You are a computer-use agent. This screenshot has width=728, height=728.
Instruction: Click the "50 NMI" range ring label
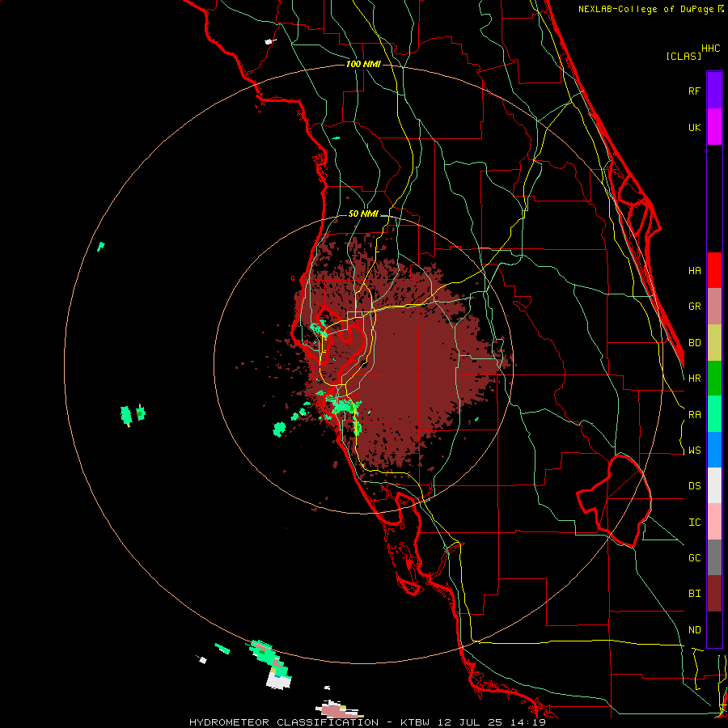[363, 214]
